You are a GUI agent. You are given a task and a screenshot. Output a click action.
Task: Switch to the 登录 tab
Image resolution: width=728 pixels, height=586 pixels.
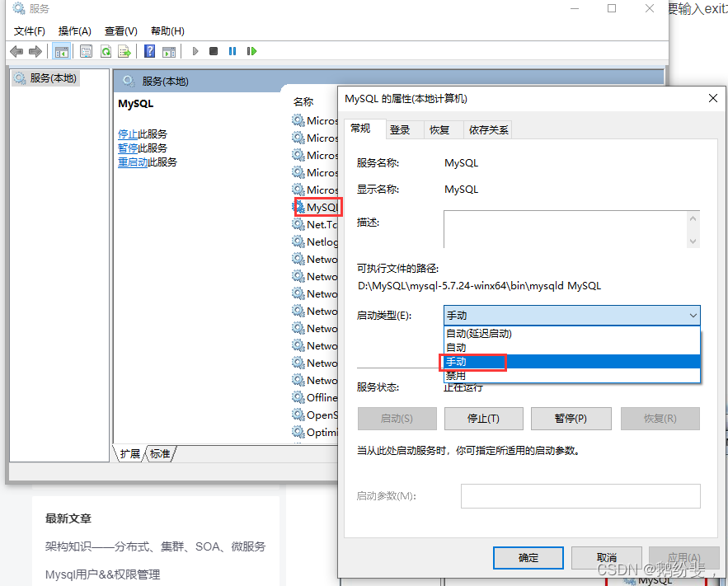[400, 130]
